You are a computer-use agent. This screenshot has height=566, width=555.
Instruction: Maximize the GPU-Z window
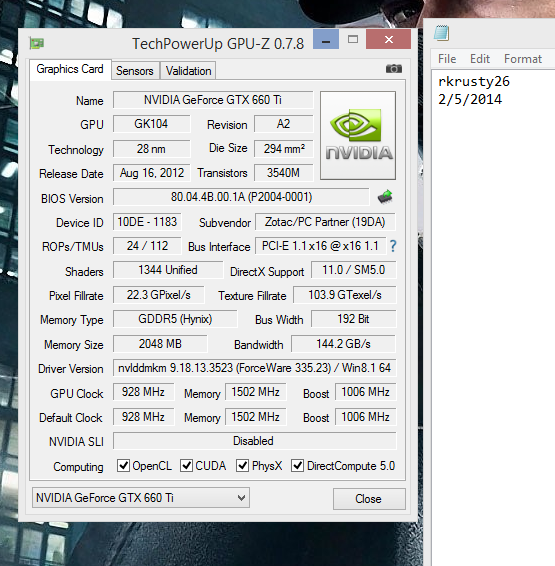[353, 39]
